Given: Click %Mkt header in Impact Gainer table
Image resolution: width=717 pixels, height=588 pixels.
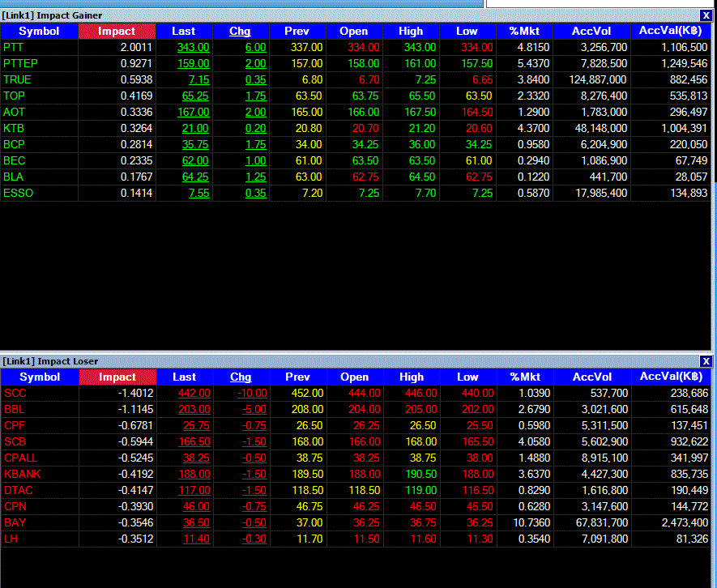Looking at the screenshot, I should coord(524,31).
